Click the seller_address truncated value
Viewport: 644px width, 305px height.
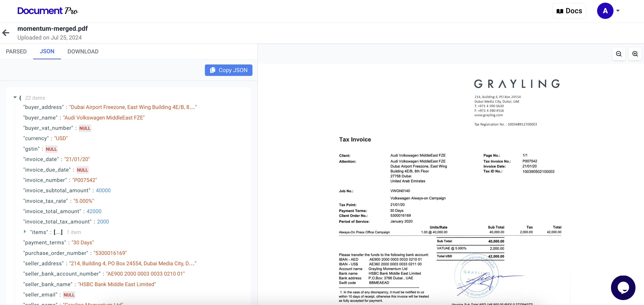click(x=132, y=263)
